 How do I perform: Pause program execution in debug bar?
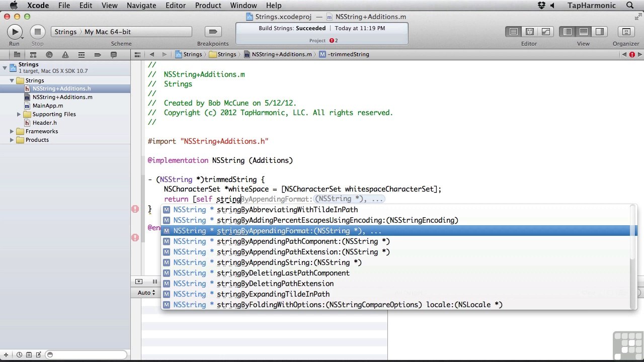coord(155,282)
